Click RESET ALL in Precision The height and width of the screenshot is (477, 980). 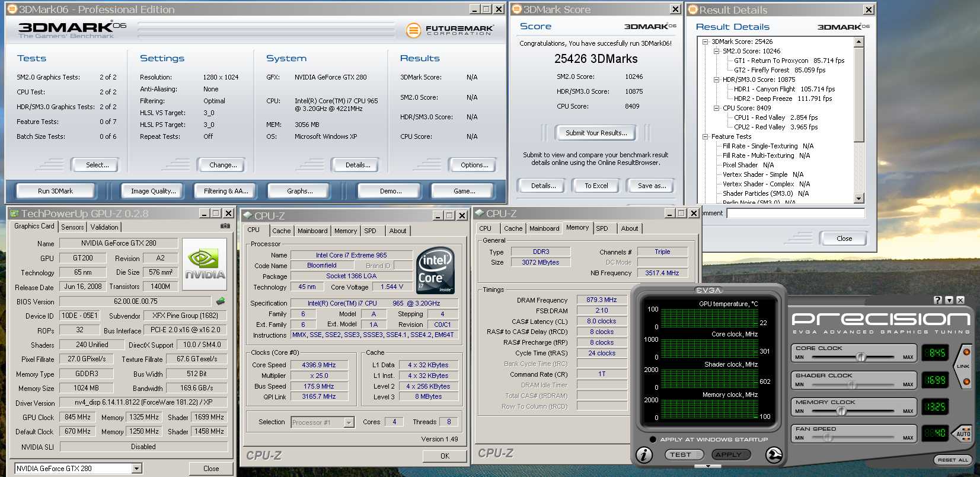click(x=953, y=460)
